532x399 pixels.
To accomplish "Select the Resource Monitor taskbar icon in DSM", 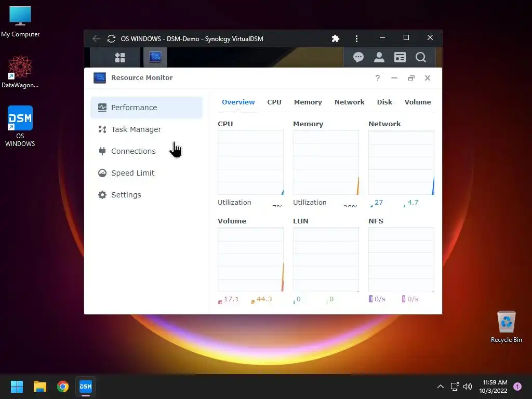I will coord(155,57).
